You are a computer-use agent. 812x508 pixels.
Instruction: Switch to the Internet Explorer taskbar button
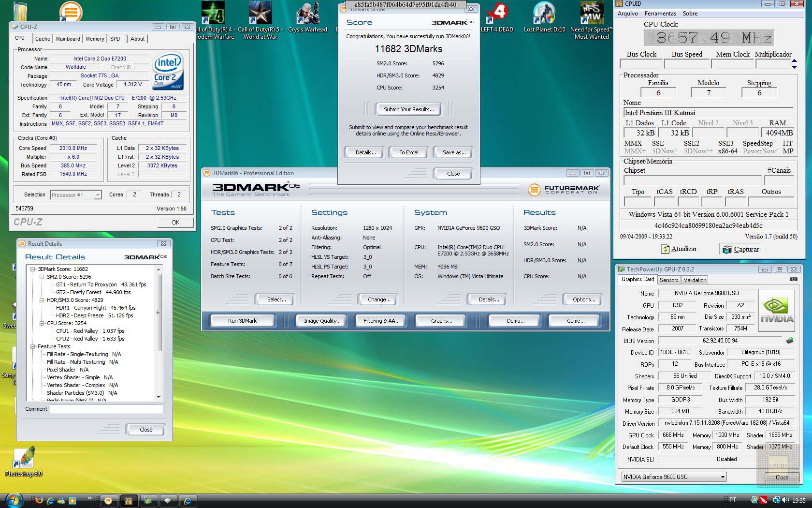click(188, 501)
